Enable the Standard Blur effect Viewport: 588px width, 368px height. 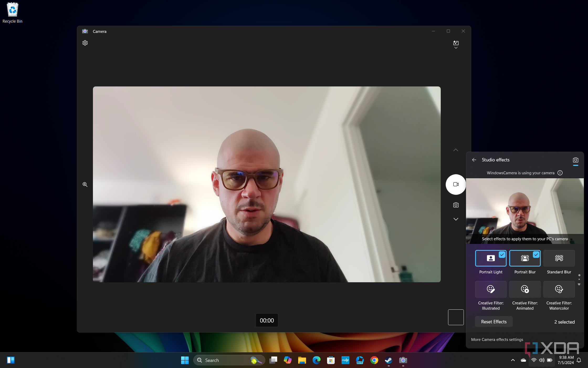pos(559,258)
